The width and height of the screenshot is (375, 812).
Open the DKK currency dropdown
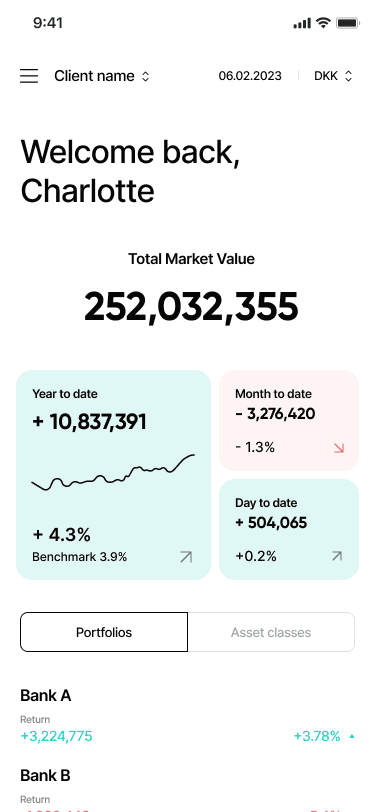point(333,76)
